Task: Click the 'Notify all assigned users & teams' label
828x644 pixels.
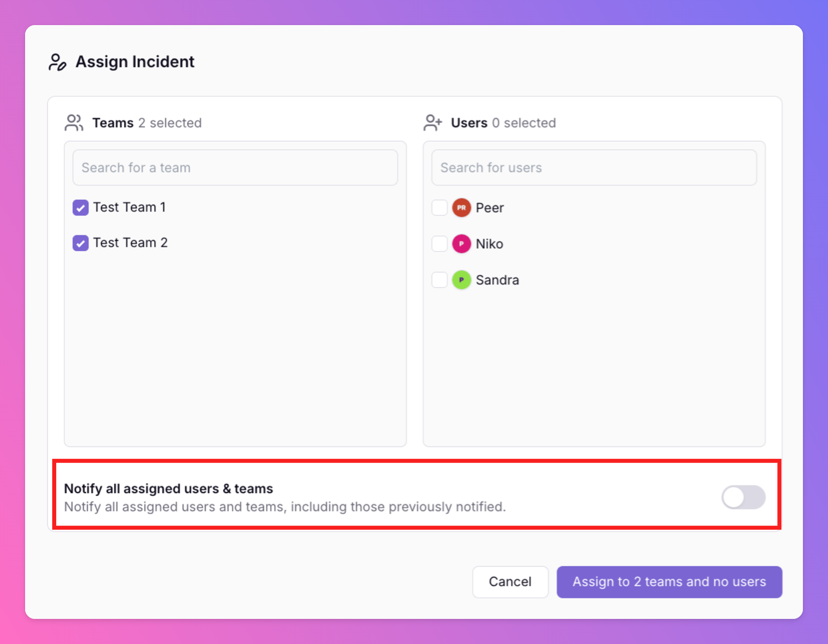Action: (x=169, y=489)
